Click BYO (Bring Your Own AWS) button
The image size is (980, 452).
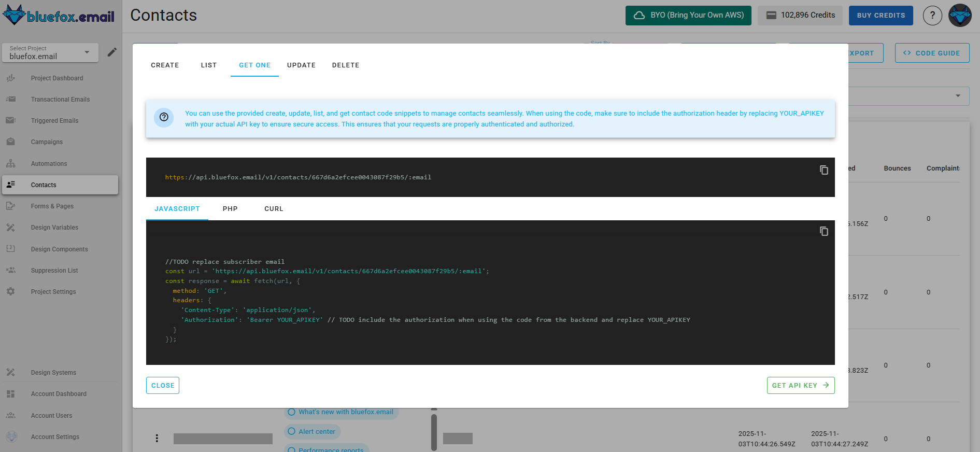pos(688,16)
